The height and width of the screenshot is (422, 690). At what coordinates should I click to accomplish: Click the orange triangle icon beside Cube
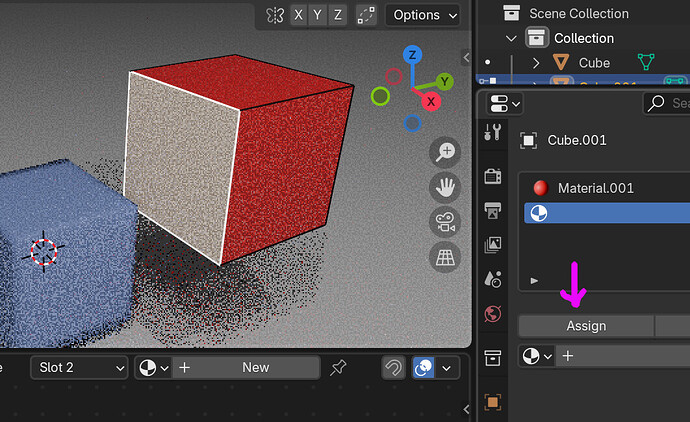(560, 62)
